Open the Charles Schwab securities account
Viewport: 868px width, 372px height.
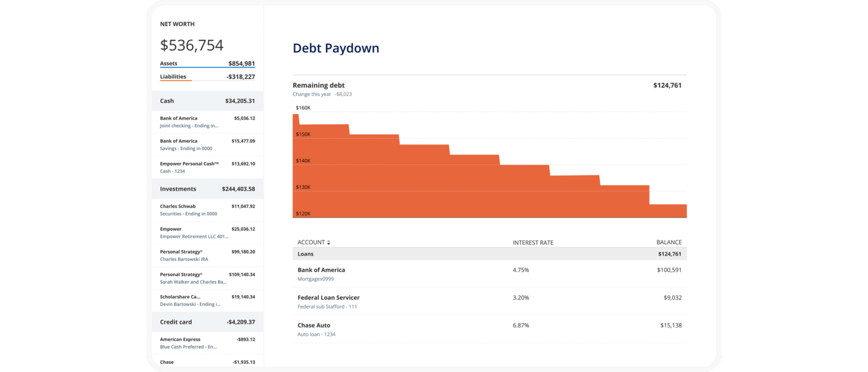207,210
